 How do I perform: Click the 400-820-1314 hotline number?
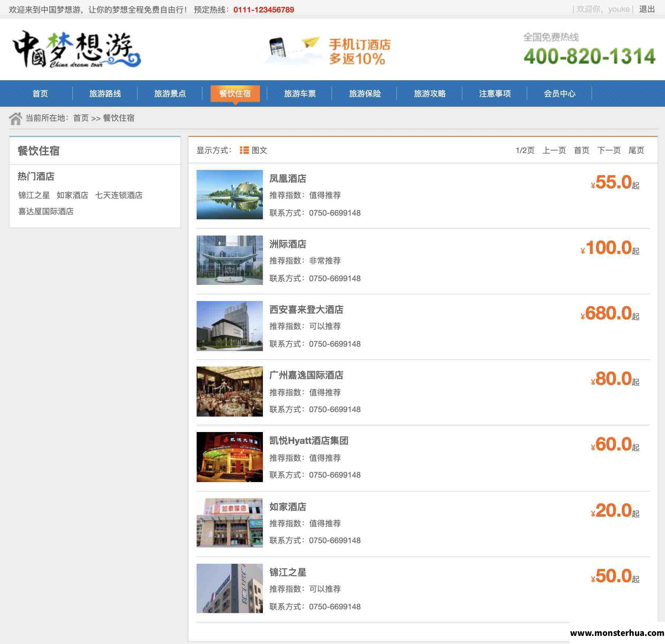[x=590, y=56]
